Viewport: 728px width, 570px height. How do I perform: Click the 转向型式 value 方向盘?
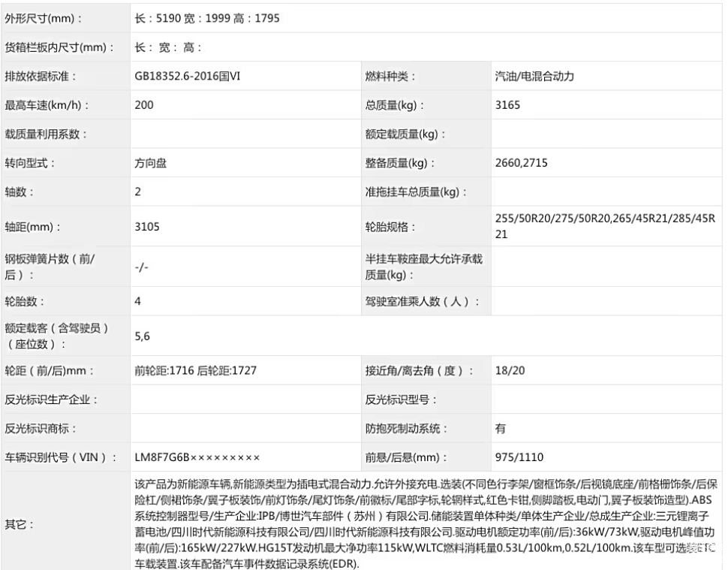click(x=151, y=163)
